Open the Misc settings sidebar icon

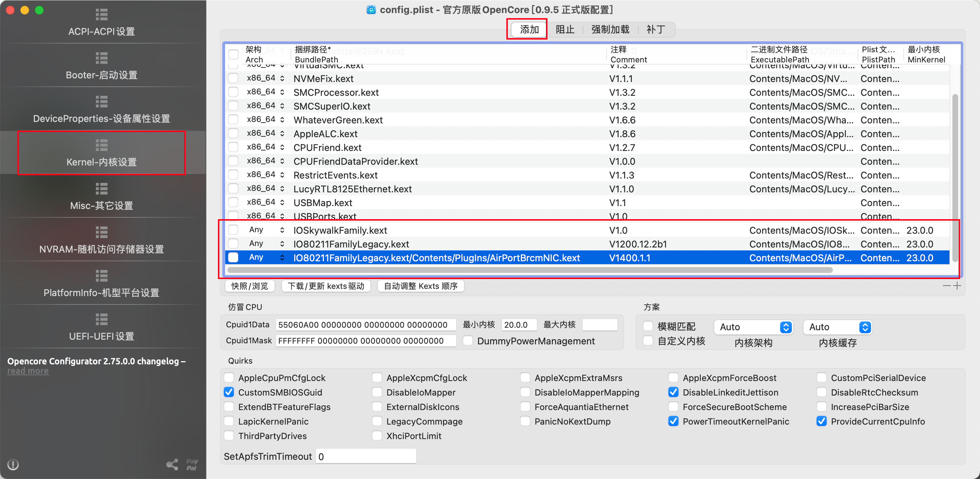(x=101, y=189)
